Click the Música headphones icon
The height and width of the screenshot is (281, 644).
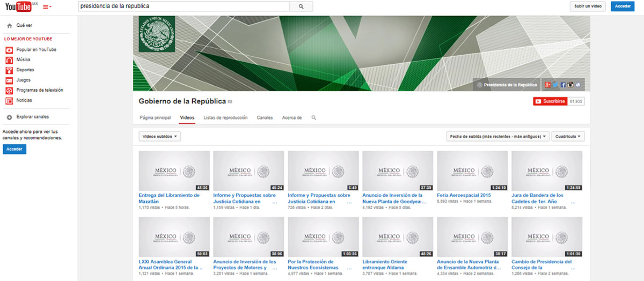9,60
